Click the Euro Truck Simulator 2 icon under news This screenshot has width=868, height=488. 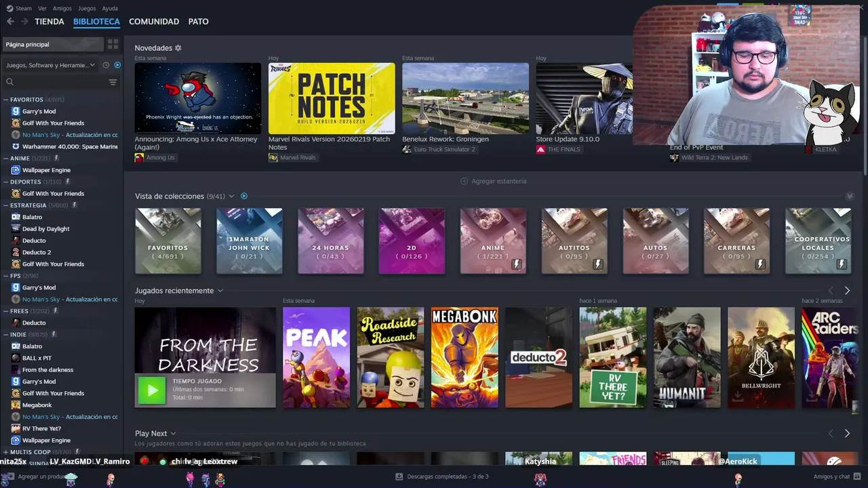(407, 149)
